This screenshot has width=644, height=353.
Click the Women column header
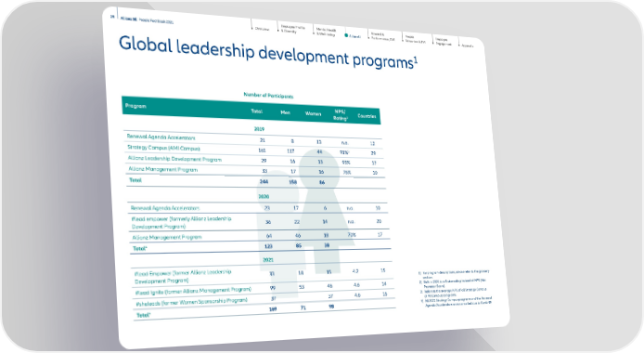(x=313, y=113)
